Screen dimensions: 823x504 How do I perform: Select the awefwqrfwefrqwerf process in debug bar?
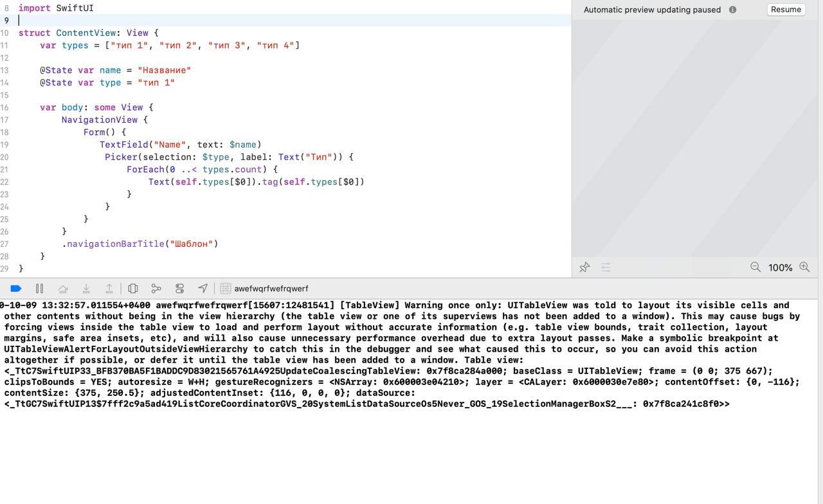[x=264, y=289]
